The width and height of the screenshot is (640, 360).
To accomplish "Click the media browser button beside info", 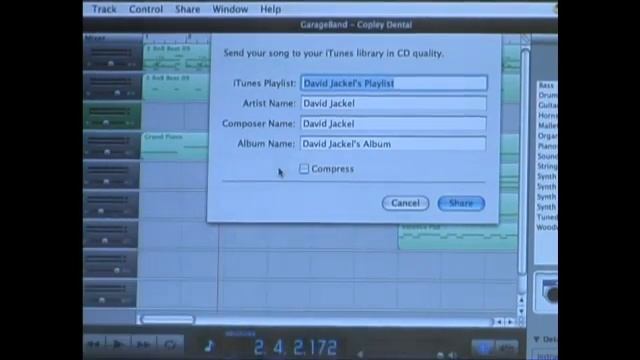I will [507, 347].
